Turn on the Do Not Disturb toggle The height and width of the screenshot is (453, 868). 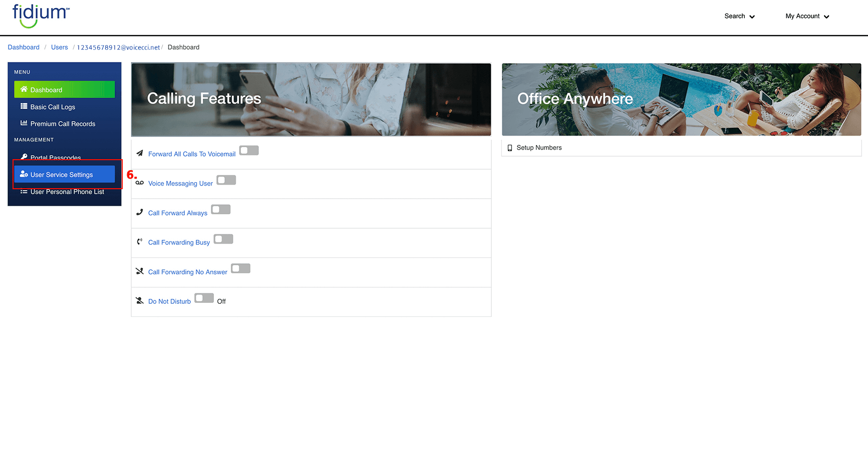pos(204,298)
